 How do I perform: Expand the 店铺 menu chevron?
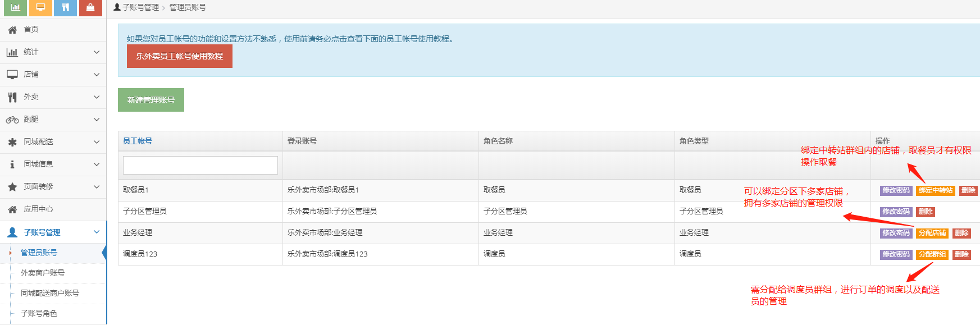[x=97, y=75]
